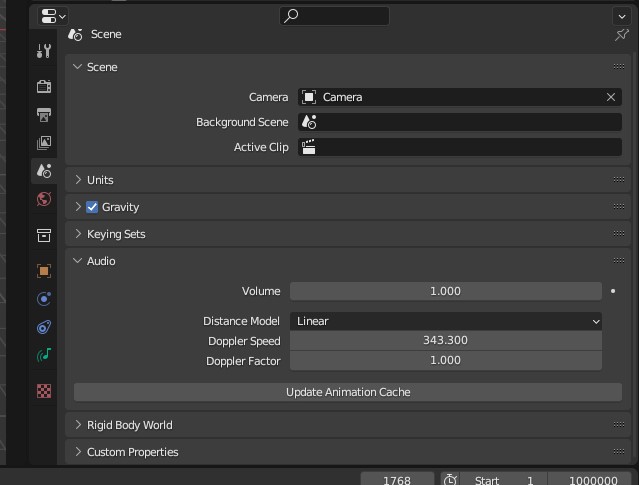Switch to Render properties tab

pyautogui.click(x=44, y=87)
